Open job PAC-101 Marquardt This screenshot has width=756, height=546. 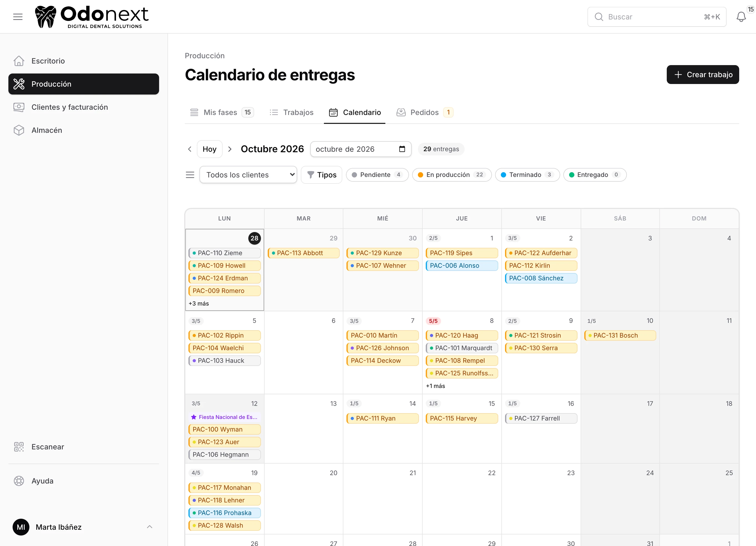pos(462,348)
